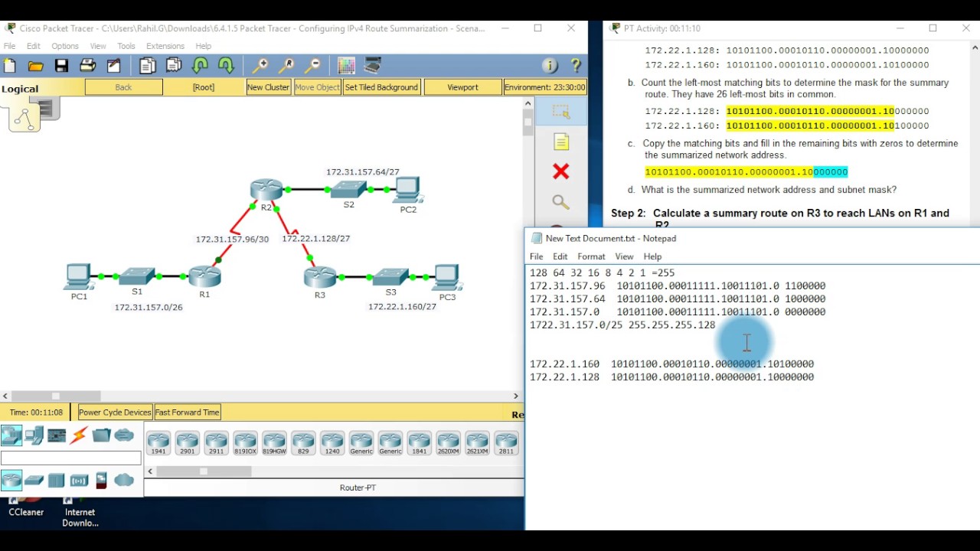This screenshot has width=980, height=551.
Task: Click router R3 in the topology
Action: click(320, 277)
